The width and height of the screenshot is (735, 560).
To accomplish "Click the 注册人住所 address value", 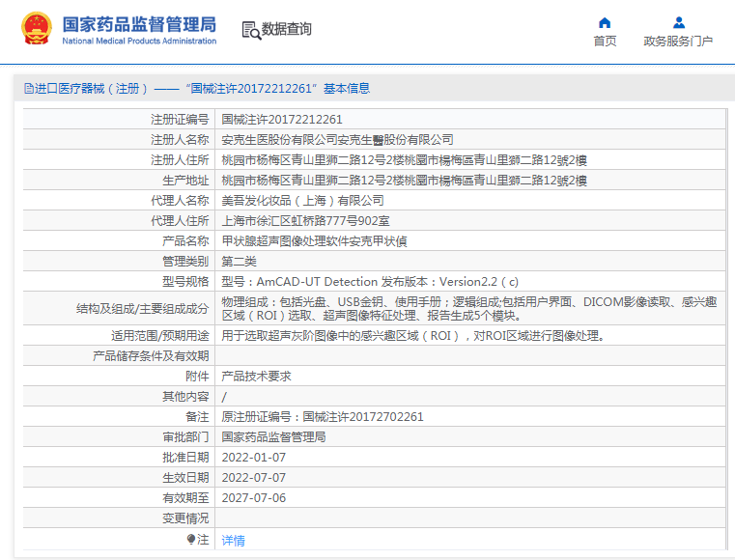I will [404, 160].
